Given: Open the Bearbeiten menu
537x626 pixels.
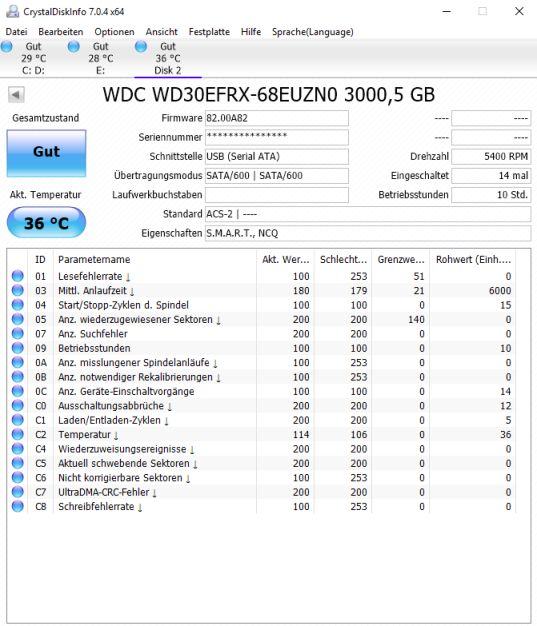Looking at the screenshot, I should [61, 32].
